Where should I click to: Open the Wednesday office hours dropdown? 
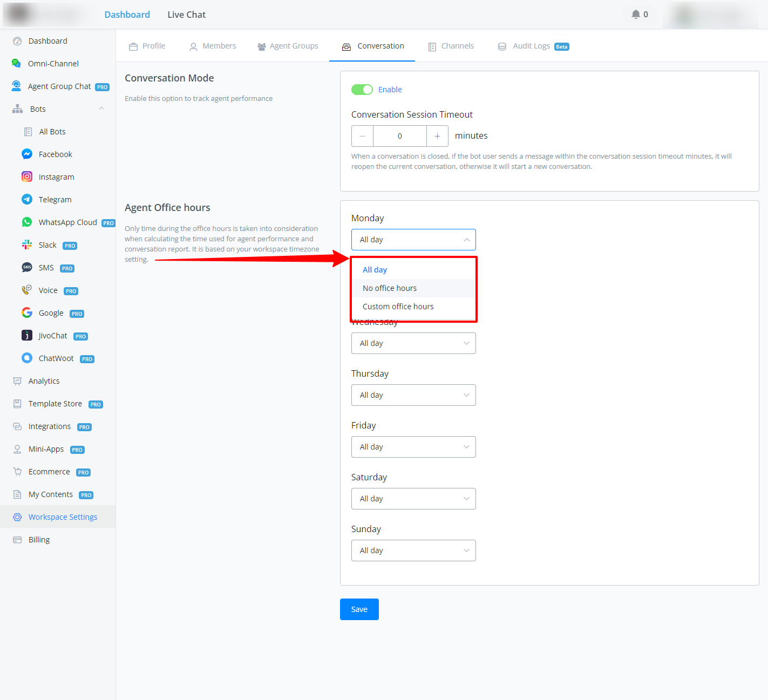[x=413, y=343]
